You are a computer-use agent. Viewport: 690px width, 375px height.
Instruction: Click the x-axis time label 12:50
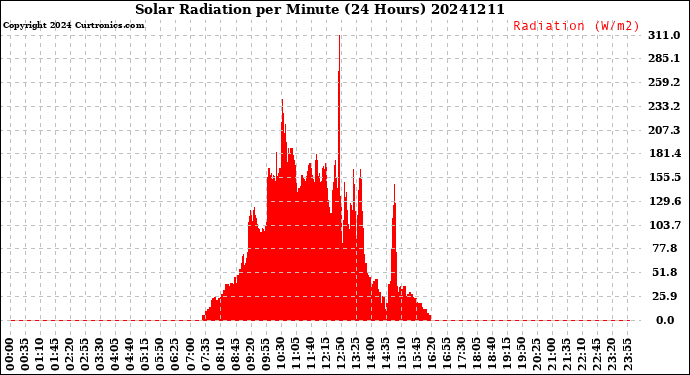coord(340,355)
